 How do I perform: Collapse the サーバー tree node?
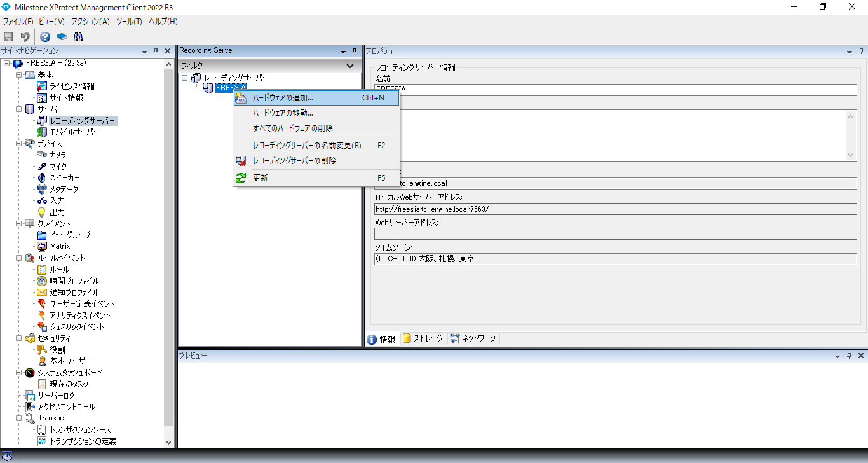coord(19,109)
